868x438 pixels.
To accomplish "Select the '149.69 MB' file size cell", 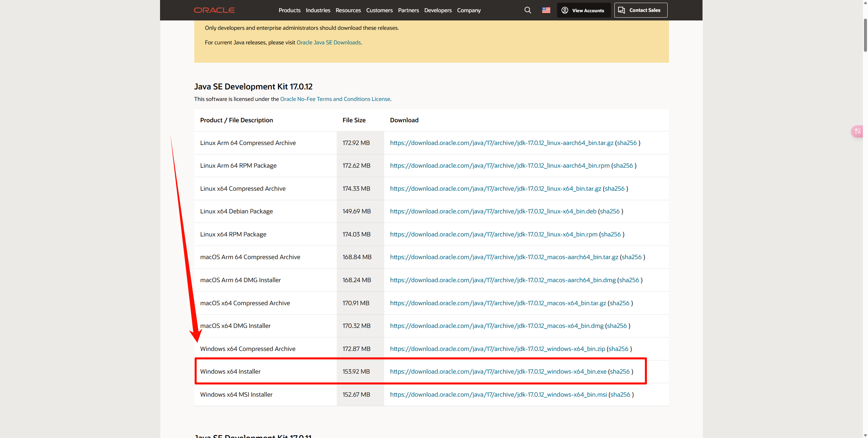I will point(360,211).
